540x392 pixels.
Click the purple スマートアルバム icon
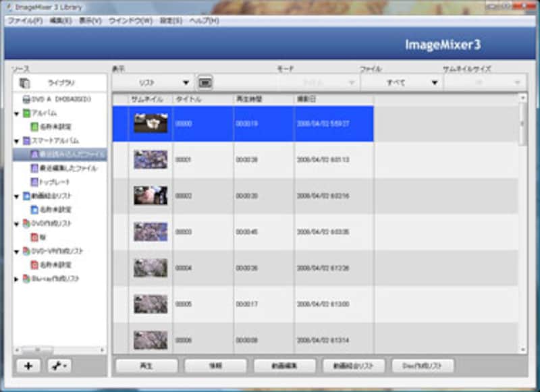coord(26,140)
